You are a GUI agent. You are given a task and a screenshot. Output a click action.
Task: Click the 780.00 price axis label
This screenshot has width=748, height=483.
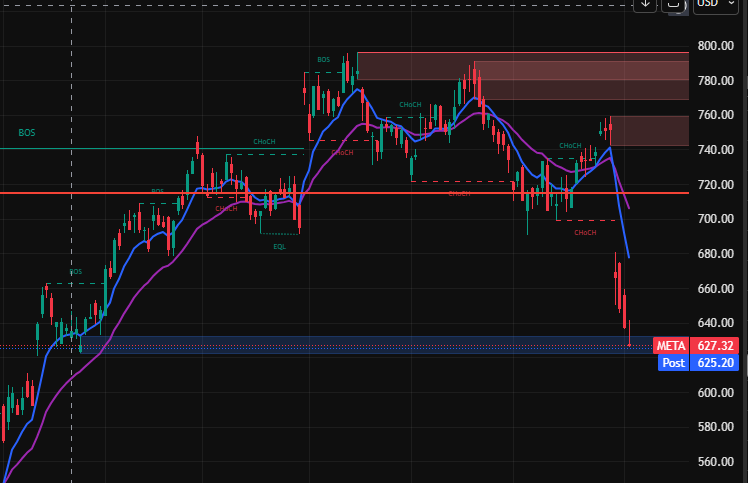(x=716, y=81)
